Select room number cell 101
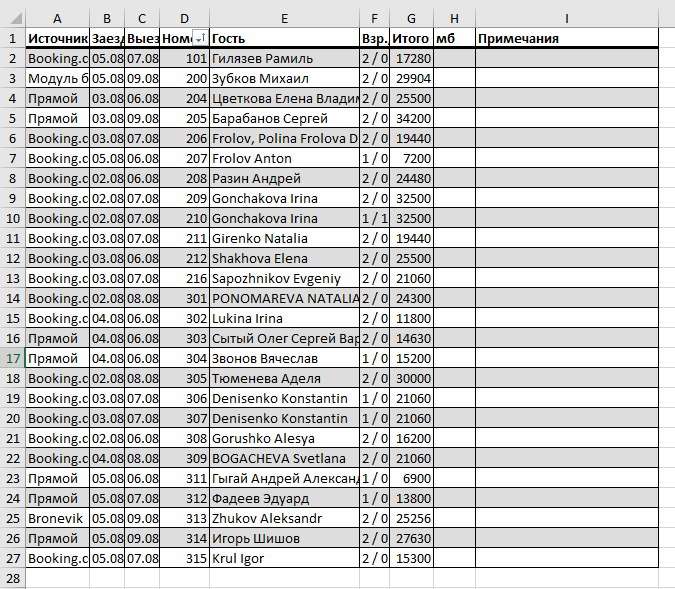 click(x=184, y=58)
